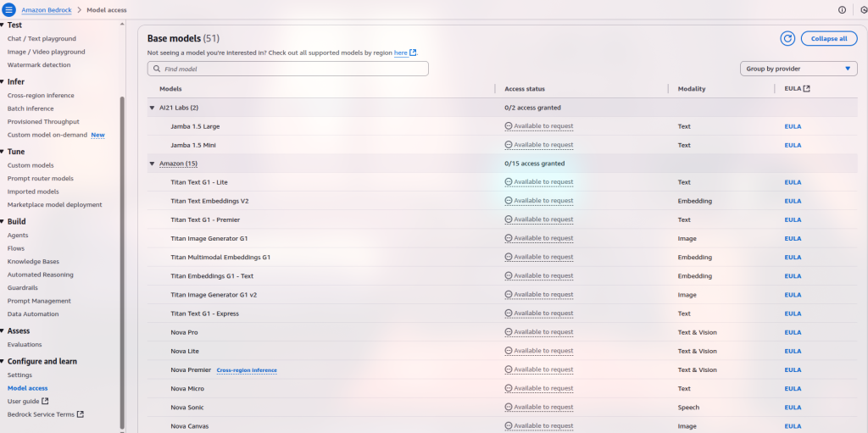The width and height of the screenshot is (868, 433).
Task: Click the info icon in top bar
Action: click(x=842, y=10)
